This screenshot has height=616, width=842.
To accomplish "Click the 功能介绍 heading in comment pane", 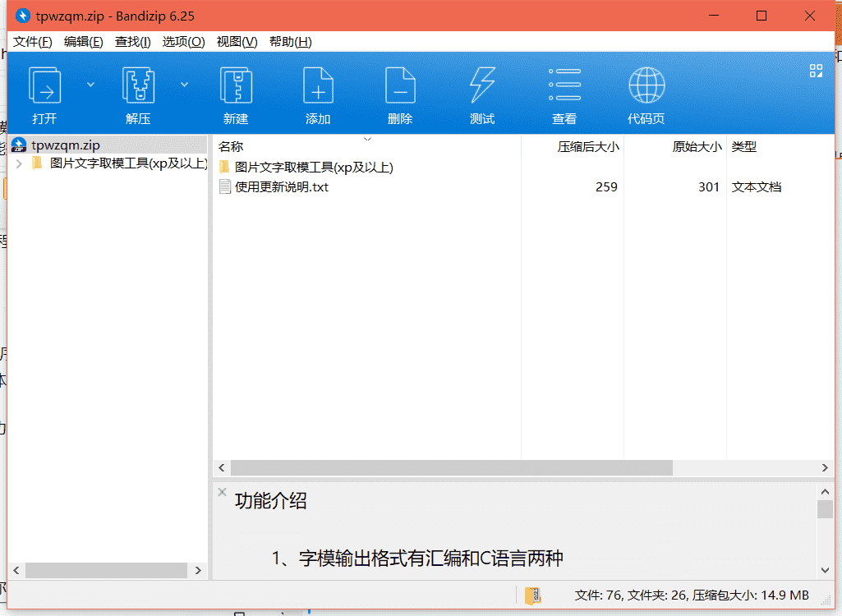I will pos(270,500).
